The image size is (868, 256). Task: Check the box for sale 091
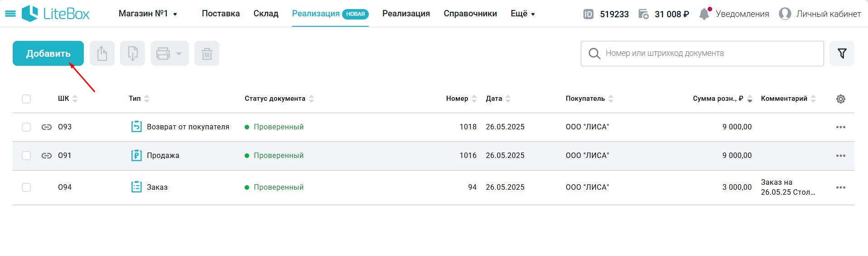pyautogui.click(x=26, y=156)
